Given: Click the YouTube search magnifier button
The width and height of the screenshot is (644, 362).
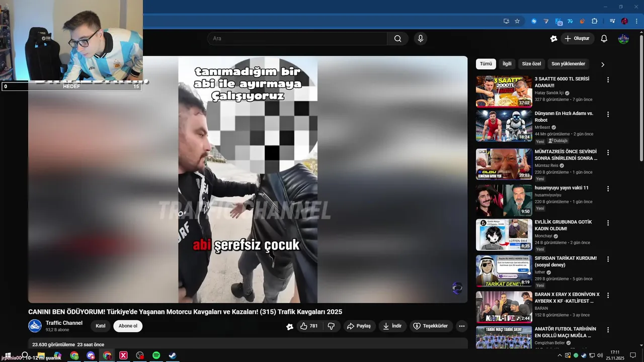Looking at the screenshot, I should (x=397, y=39).
